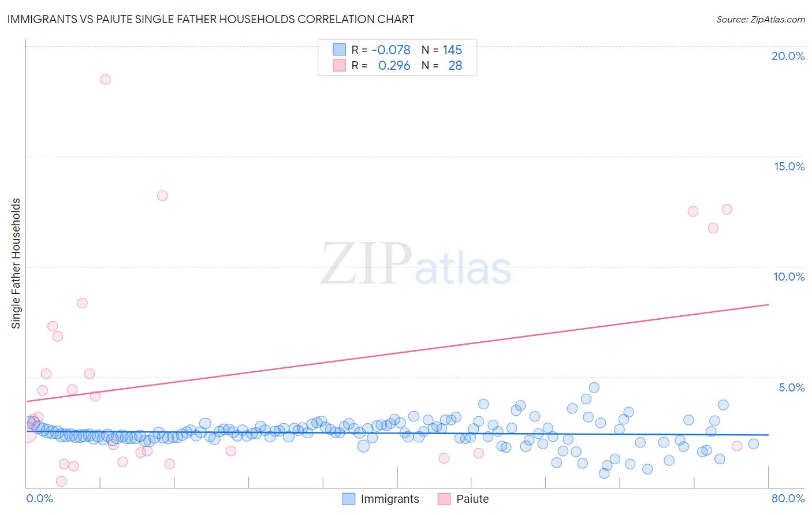Click the blue Immigrants trend line
The image size is (812, 515).
click(397, 433)
